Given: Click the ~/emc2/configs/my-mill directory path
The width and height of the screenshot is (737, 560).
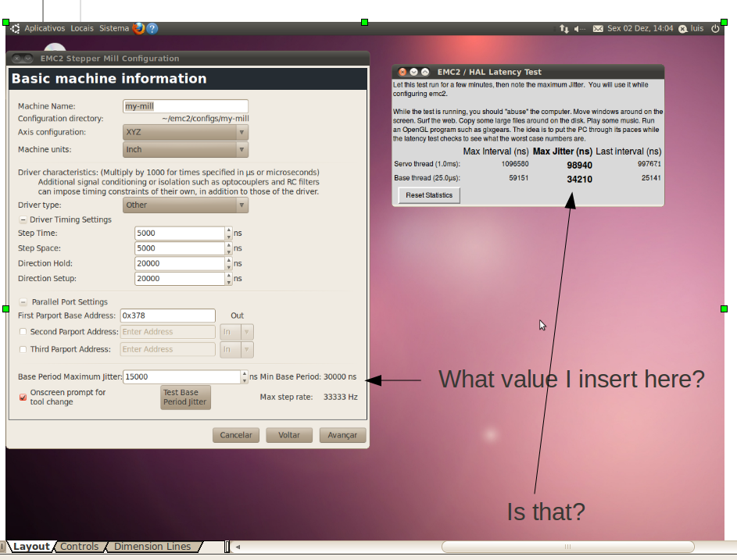Looking at the screenshot, I should click(x=206, y=119).
